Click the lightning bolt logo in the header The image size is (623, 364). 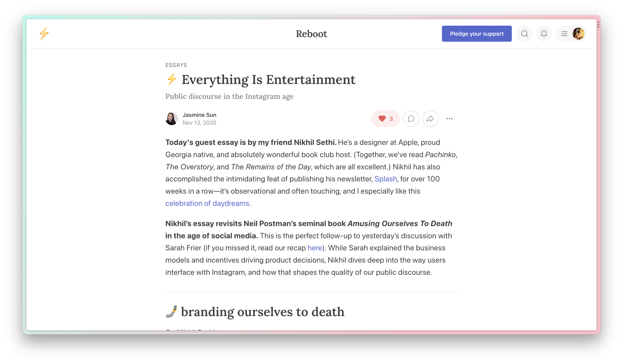(x=44, y=34)
